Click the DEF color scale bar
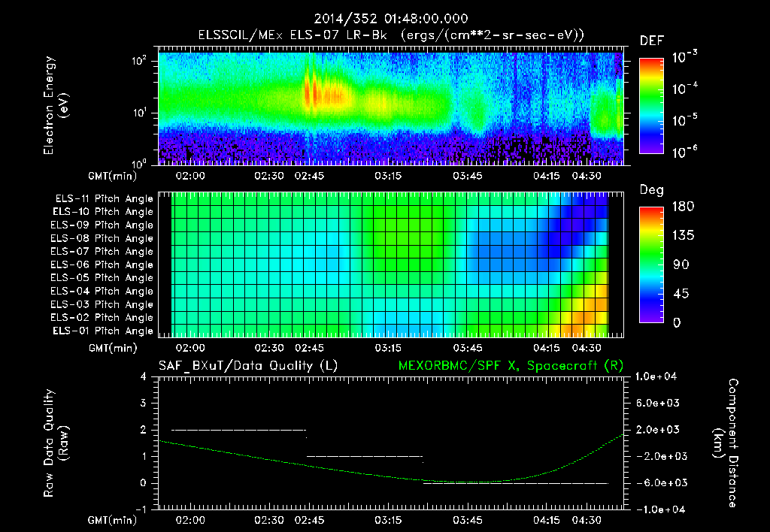The height and width of the screenshot is (532, 770). pyautogui.click(x=651, y=105)
